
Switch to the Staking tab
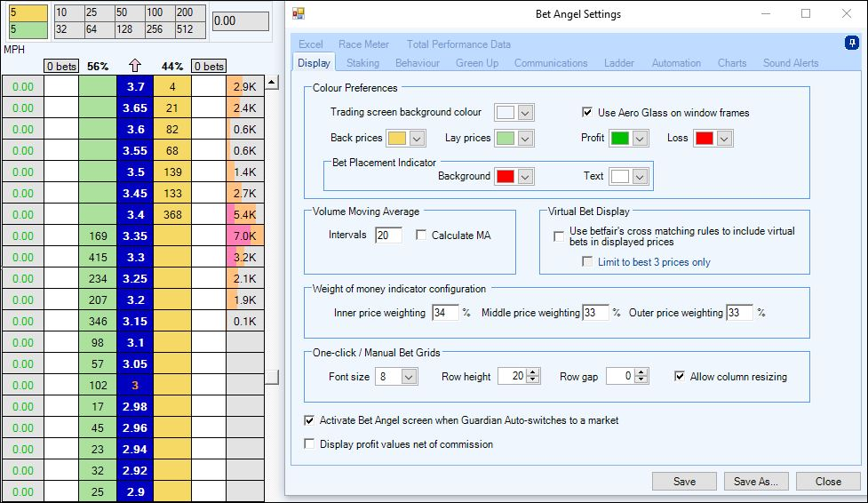click(362, 63)
